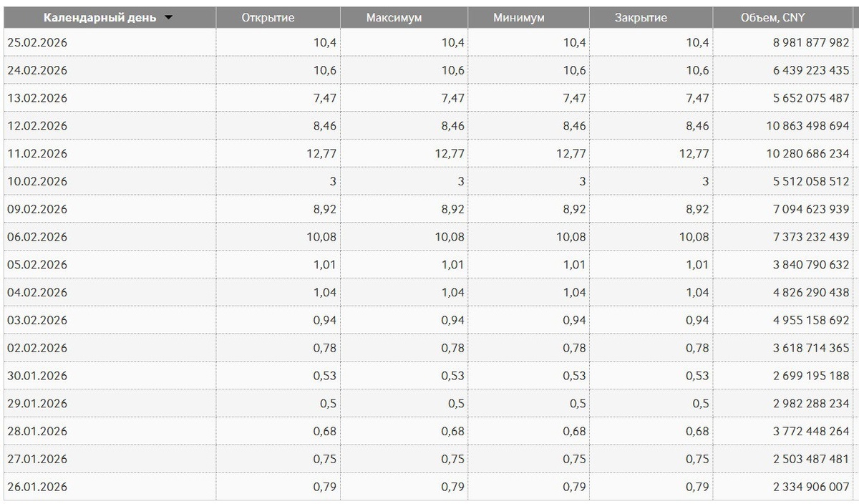
Task: Click maximum value 7,47 for 13.02.2026
Action: click(452, 98)
